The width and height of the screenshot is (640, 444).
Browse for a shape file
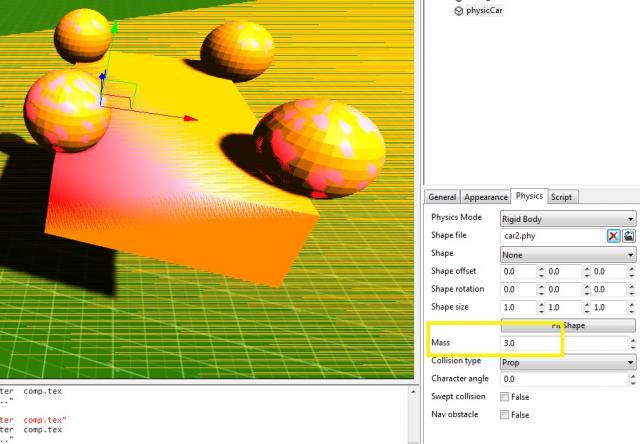(629, 236)
